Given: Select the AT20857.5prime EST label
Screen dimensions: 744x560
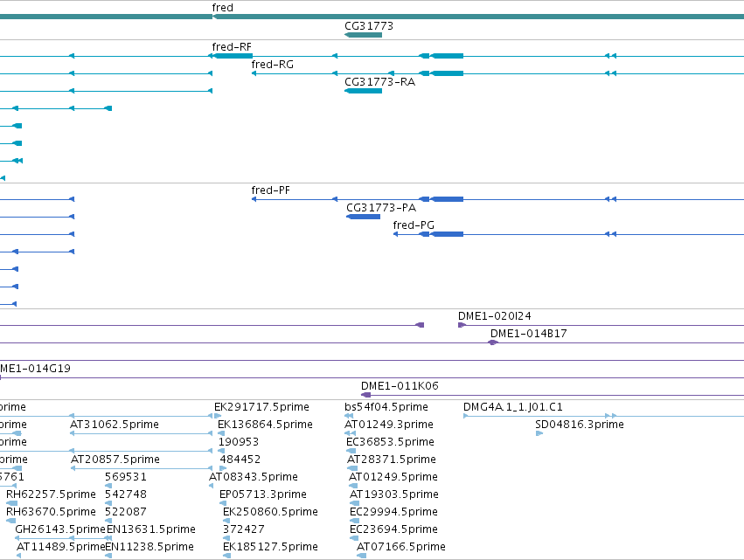Looking at the screenshot, I should point(115,460).
